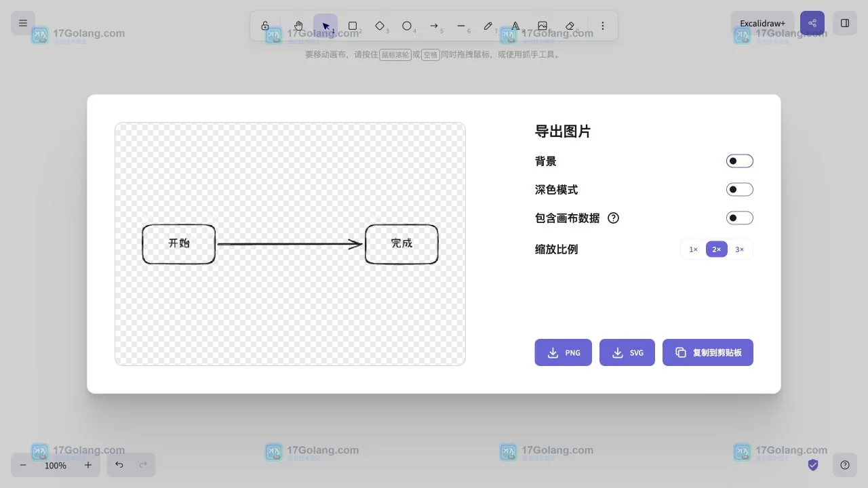
Task: Click the Excalidraw+ button
Action: pos(763,23)
